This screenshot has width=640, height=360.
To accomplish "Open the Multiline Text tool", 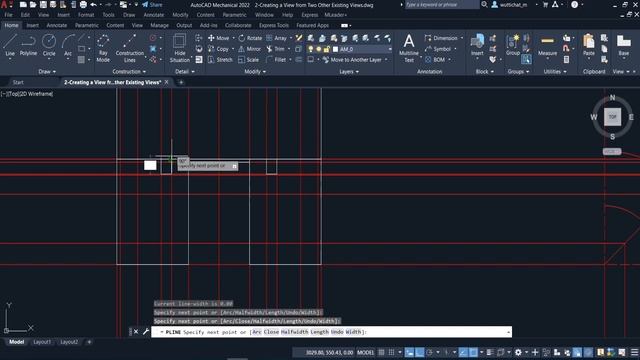I will tap(409, 48).
